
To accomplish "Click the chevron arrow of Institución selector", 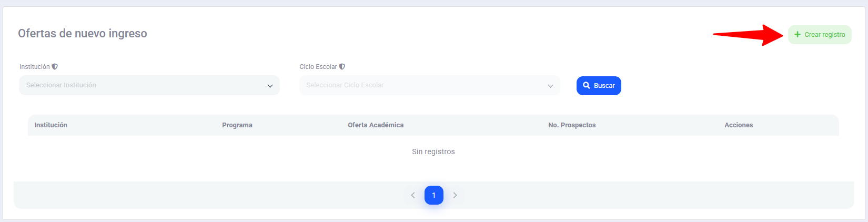I will click(x=270, y=86).
